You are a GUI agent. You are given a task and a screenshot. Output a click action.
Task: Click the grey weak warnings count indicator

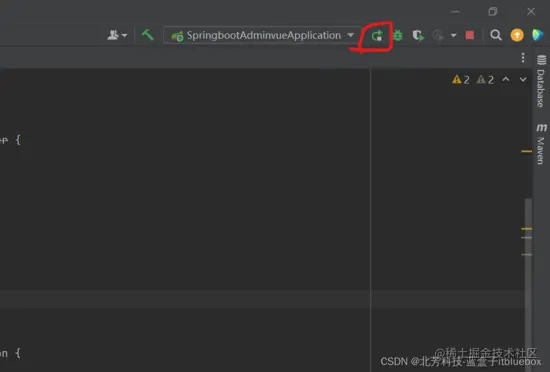coord(485,80)
